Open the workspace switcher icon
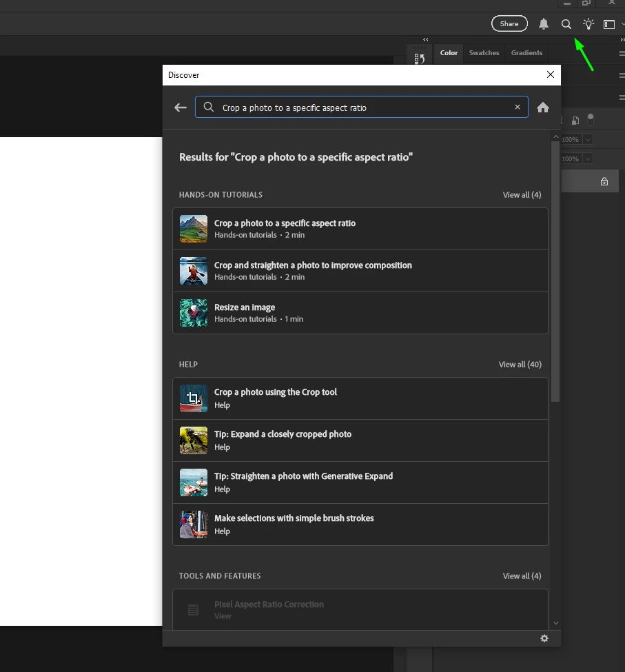This screenshot has width=625, height=672. point(608,24)
